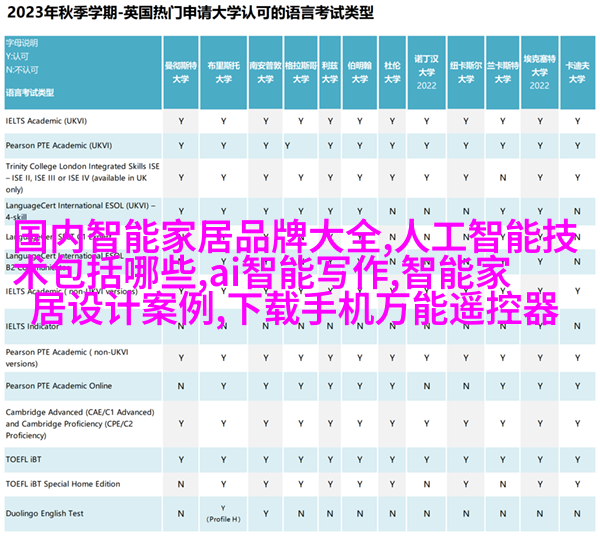Image resolution: width=600 pixels, height=536 pixels.
Task: Click TOEFL iBT row Y cell under 南安普敦大学
Action: (x=266, y=460)
